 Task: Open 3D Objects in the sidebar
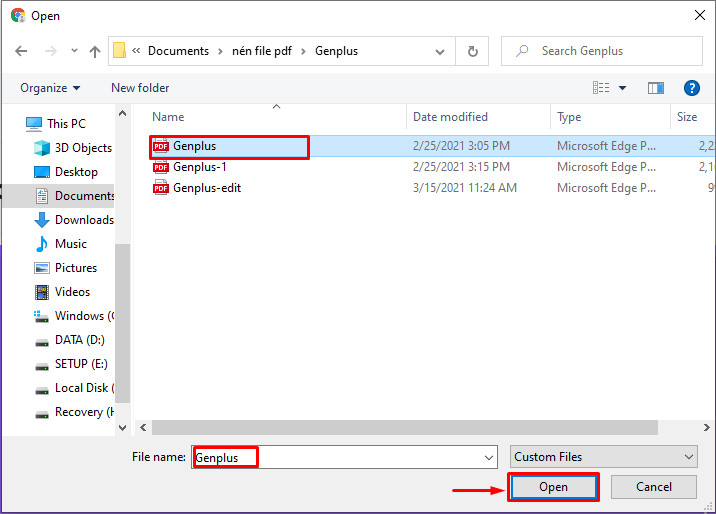coord(73,148)
